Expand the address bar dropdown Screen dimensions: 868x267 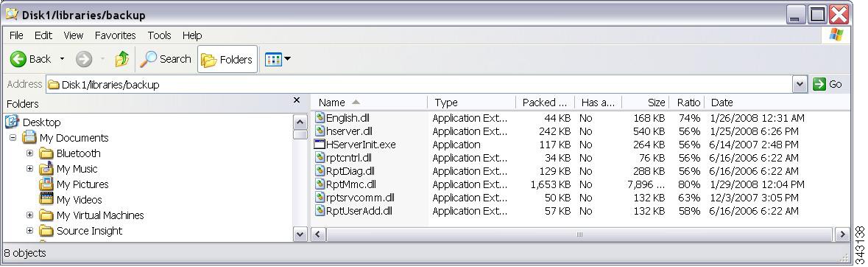[800, 84]
